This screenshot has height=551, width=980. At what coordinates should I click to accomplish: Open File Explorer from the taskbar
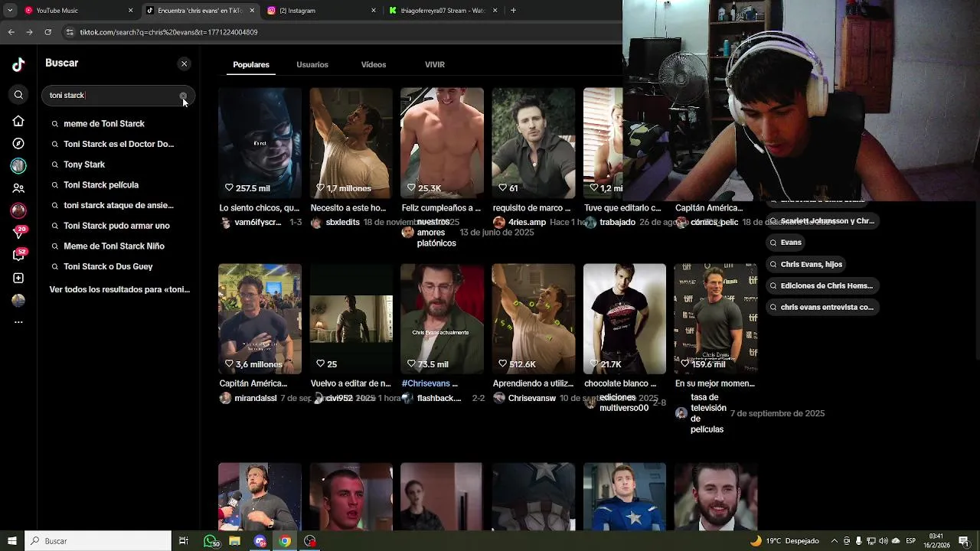point(235,541)
